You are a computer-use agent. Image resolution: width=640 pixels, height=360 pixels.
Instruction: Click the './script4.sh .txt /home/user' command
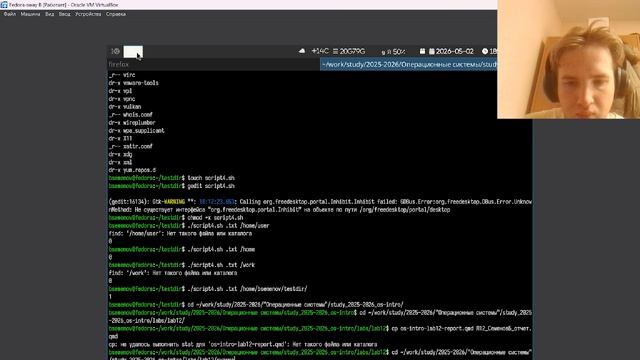tap(228, 226)
